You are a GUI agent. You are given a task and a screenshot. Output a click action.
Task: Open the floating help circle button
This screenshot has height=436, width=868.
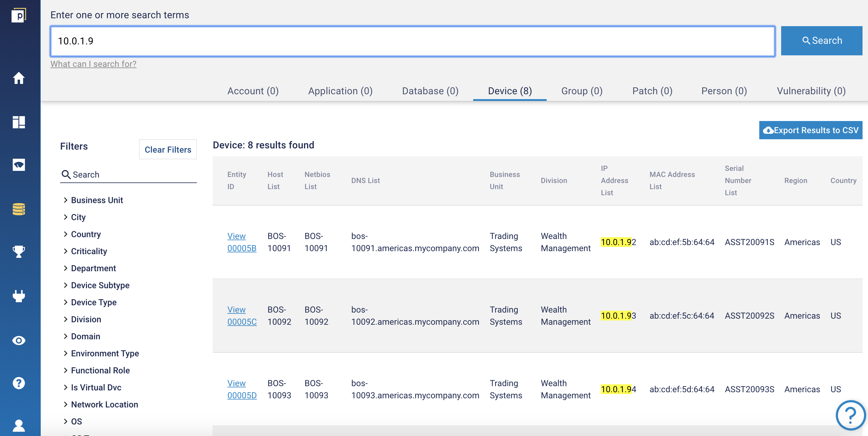click(850, 415)
